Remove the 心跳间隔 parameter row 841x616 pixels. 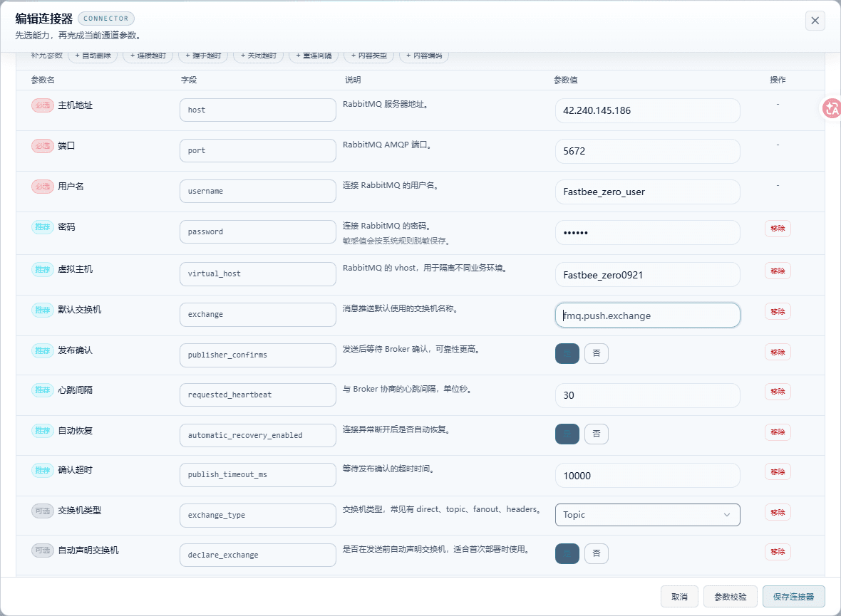pos(778,392)
